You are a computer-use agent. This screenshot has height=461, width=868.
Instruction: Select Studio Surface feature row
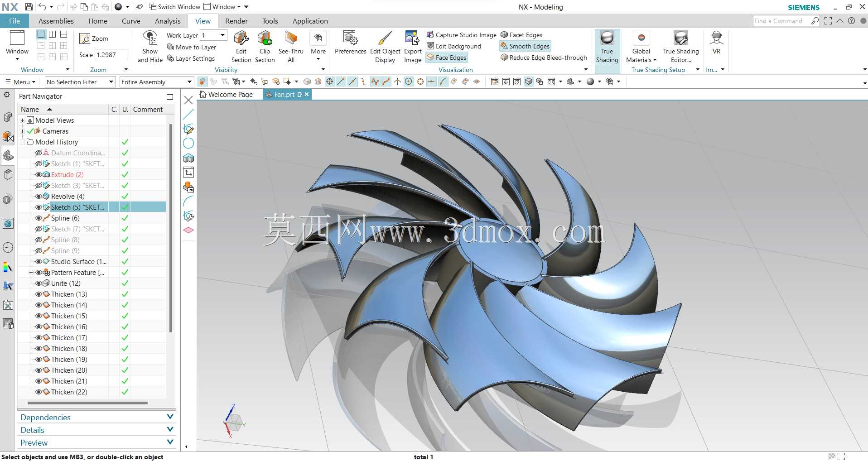click(x=92, y=262)
